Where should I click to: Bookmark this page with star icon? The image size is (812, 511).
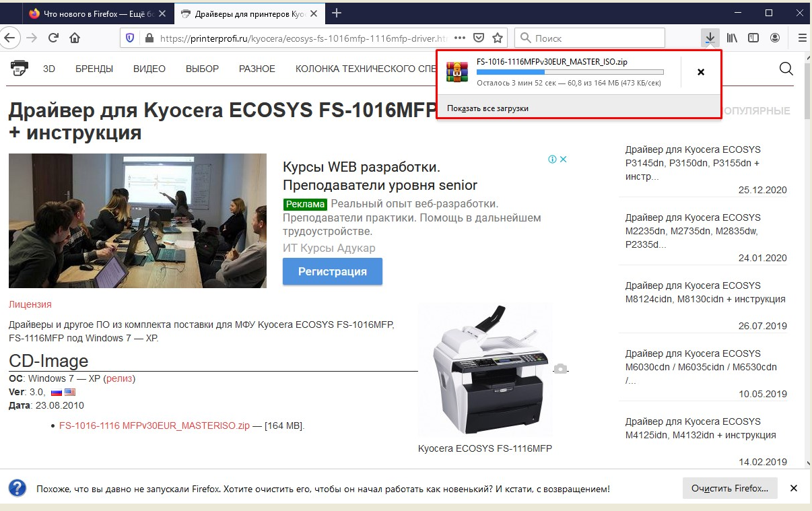point(498,38)
